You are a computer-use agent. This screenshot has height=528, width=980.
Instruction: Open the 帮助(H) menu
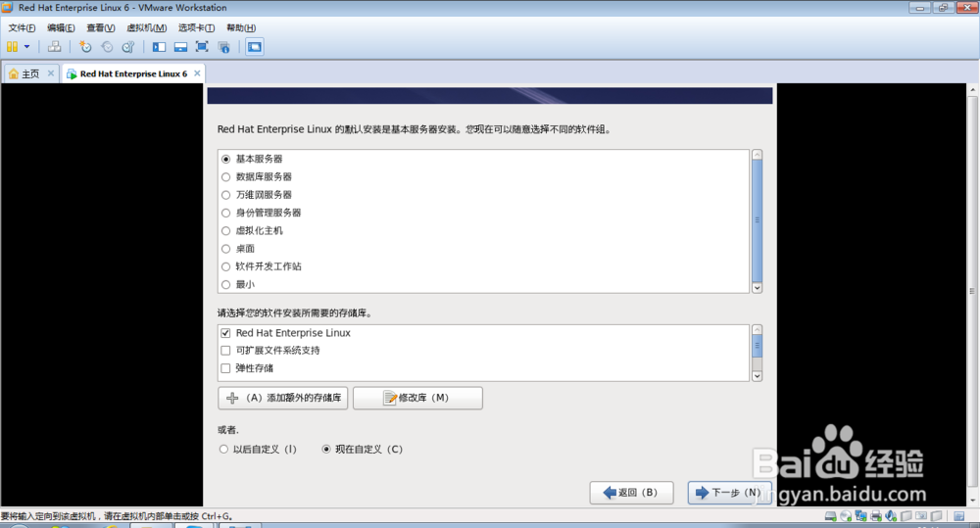tap(241, 27)
